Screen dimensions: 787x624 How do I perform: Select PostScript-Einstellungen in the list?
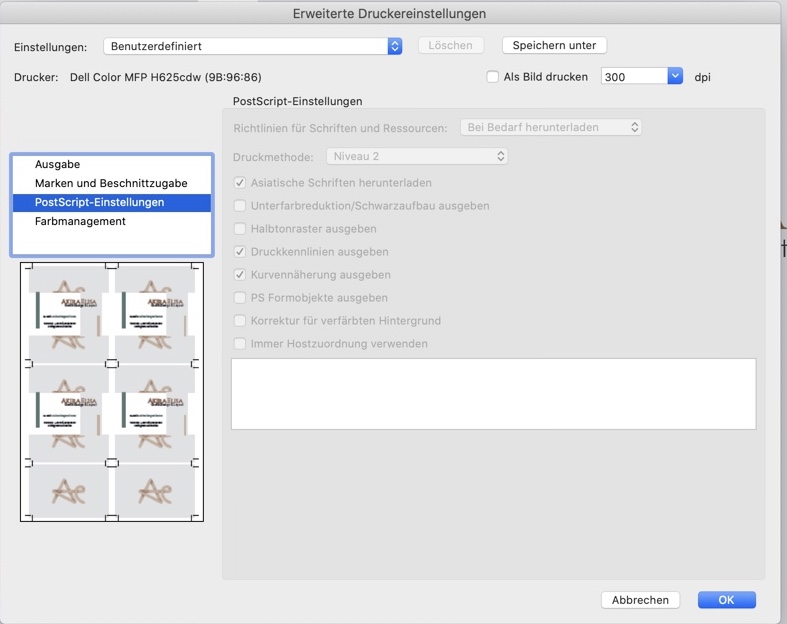tap(99, 202)
